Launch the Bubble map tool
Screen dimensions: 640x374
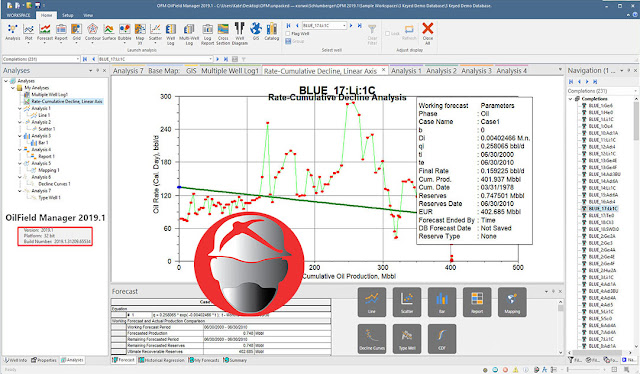pos(124,32)
